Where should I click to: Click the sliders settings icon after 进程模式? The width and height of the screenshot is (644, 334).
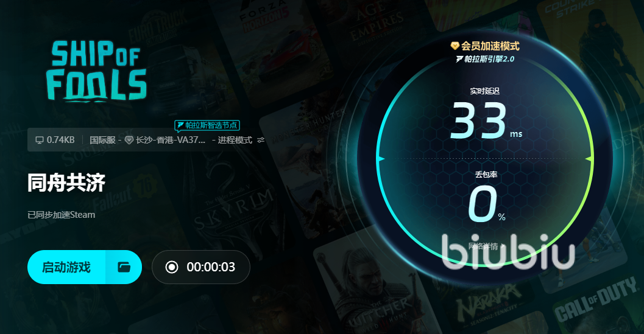point(260,141)
